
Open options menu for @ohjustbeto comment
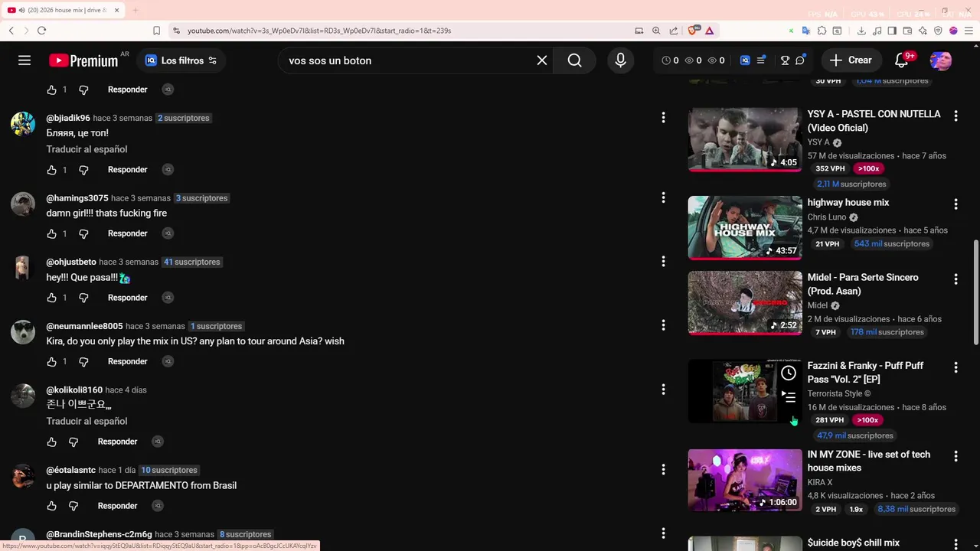click(x=663, y=262)
